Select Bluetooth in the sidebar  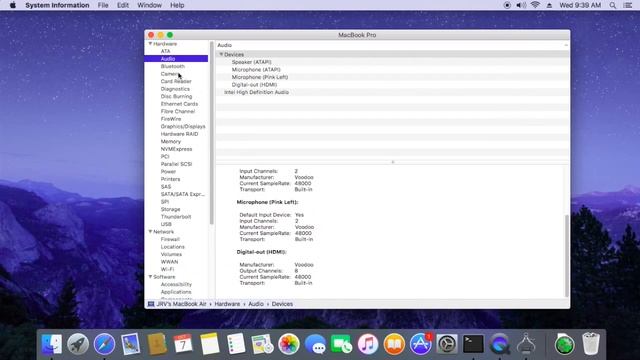click(x=173, y=66)
